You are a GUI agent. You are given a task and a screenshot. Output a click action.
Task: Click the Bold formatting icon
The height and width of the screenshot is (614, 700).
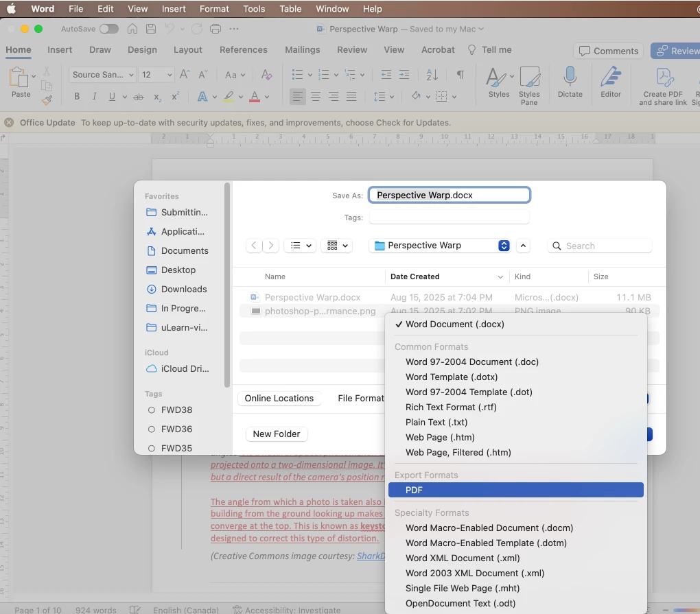(x=77, y=96)
